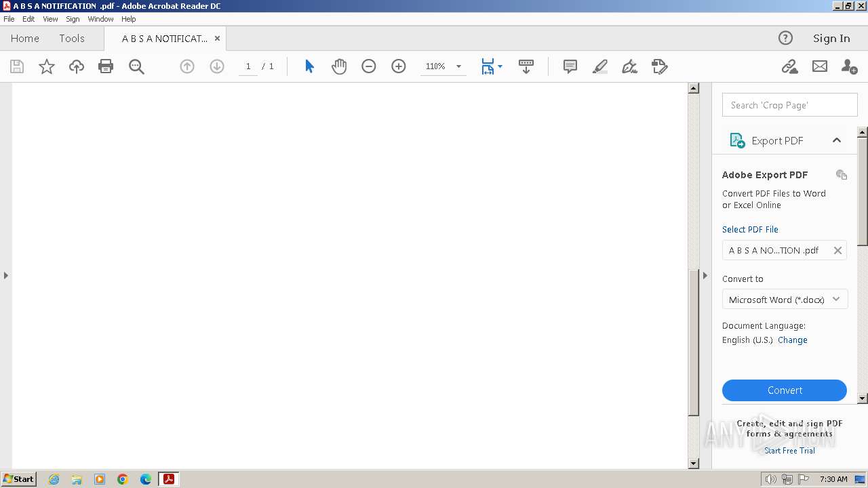Launch Google Chrome from the taskbar
This screenshot has height=488, width=868.
pyautogui.click(x=123, y=479)
